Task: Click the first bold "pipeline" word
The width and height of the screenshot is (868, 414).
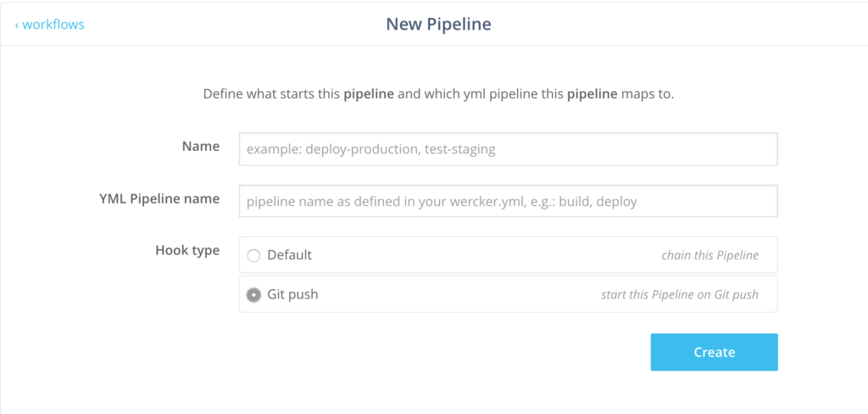Action: (369, 94)
